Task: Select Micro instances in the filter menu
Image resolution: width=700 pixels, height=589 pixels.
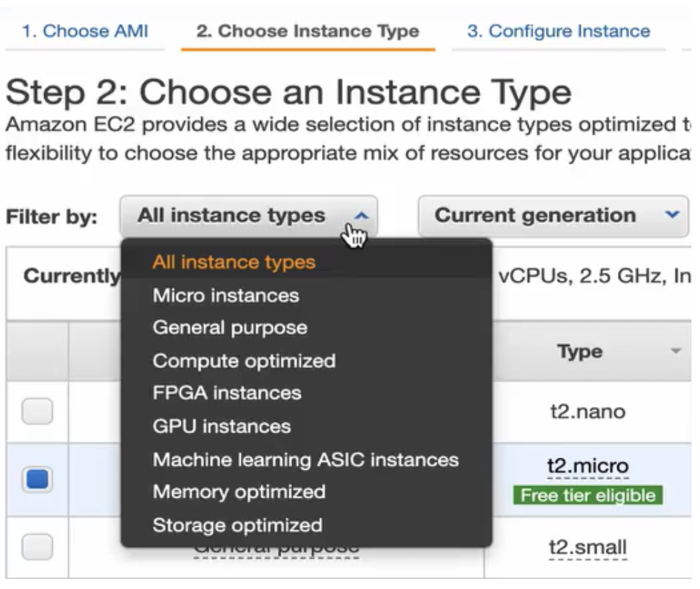Action: coord(226,295)
